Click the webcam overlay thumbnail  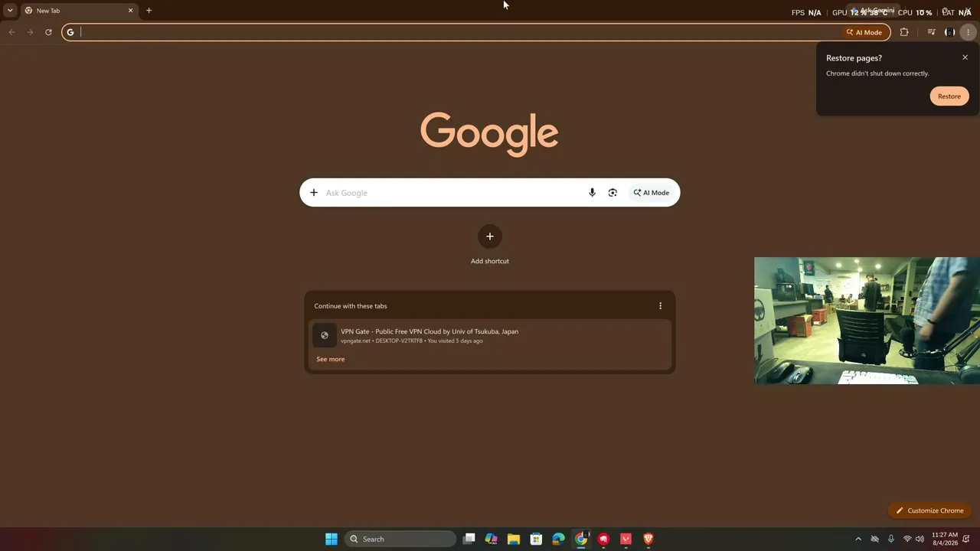click(x=867, y=321)
